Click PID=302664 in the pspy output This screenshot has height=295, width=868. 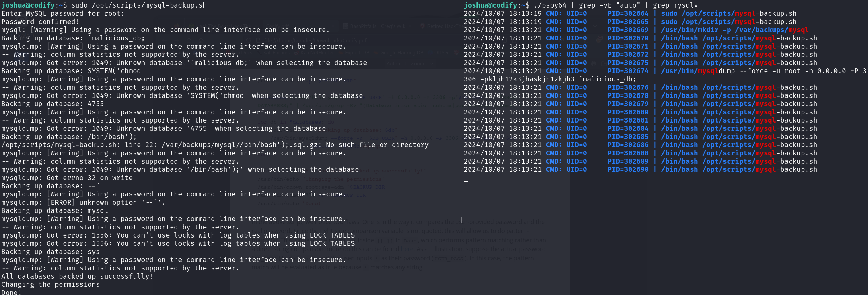click(x=628, y=13)
